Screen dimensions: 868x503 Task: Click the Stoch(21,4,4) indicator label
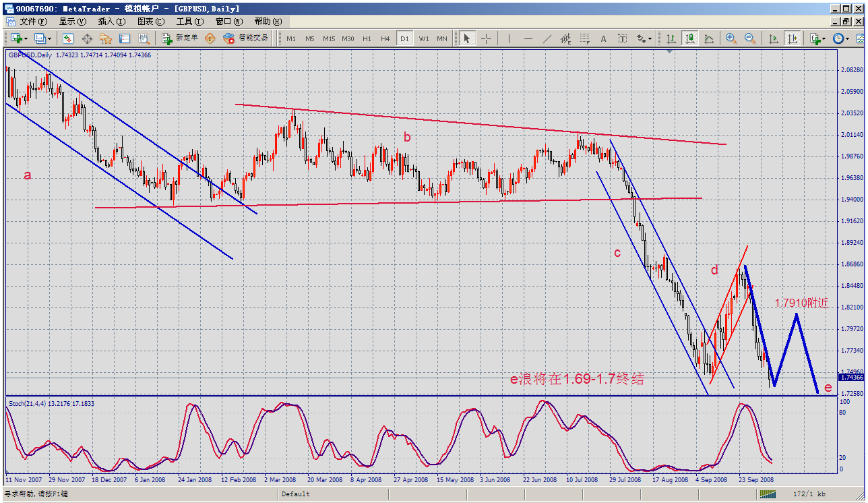(x=52, y=403)
